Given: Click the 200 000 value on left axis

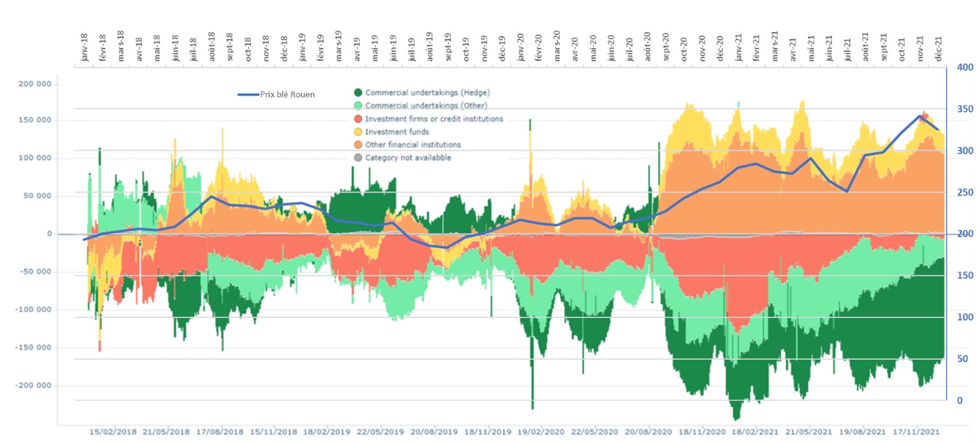Looking at the screenshot, I should (36, 84).
